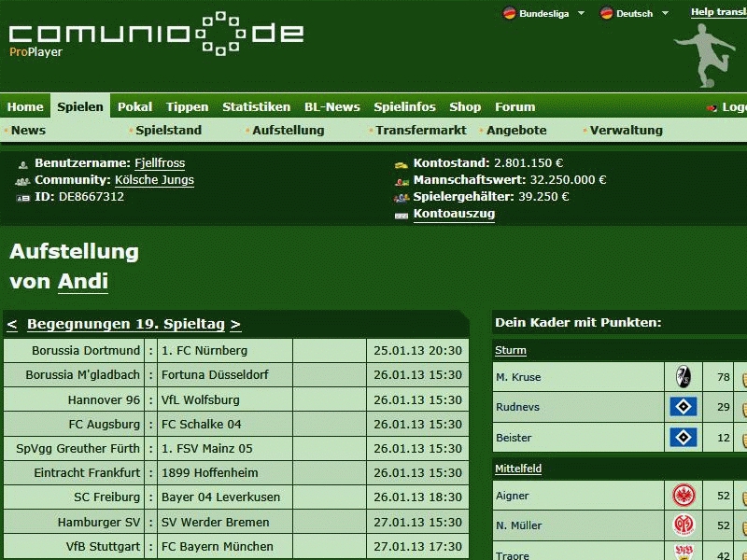Go to previous Spieltag with left arrow

point(12,324)
